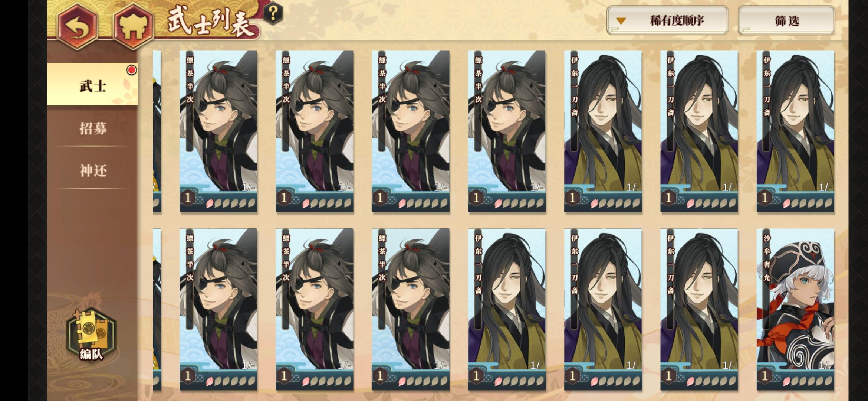Screen dimensions: 868x401
Task: Click the orange triangle sort arrow
Action: tap(621, 21)
